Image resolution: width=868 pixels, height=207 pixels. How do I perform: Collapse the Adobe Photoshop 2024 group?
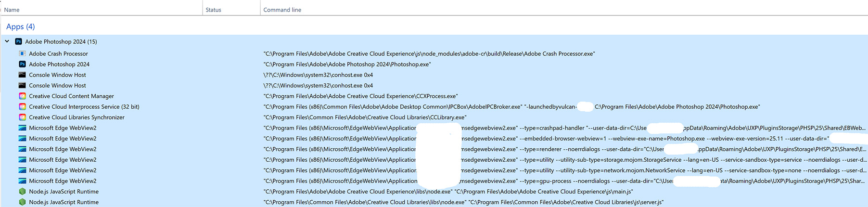[7, 41]
